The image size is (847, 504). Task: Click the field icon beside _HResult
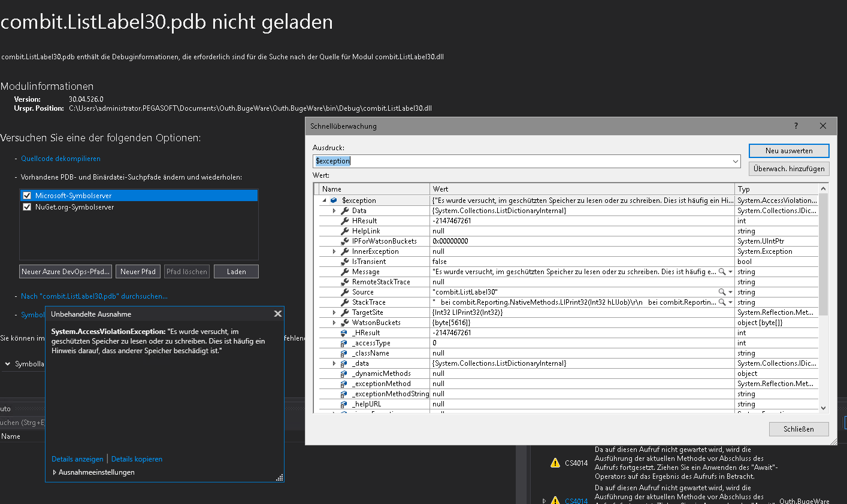344,333
